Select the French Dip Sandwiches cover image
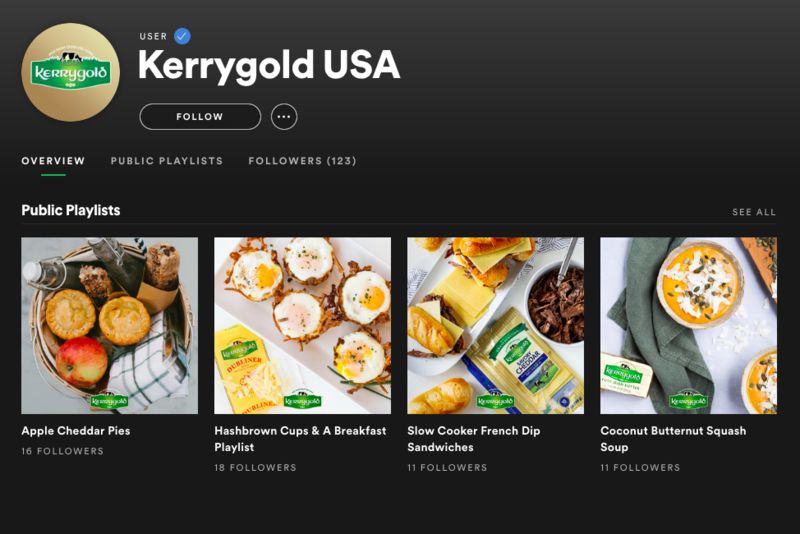This screenshot has height=534, width=800. pos(495,325)
